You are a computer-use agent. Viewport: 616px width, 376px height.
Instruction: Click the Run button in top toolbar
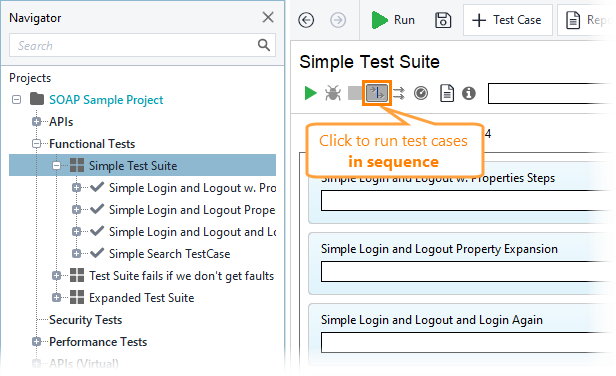click(x=393, y=20)
